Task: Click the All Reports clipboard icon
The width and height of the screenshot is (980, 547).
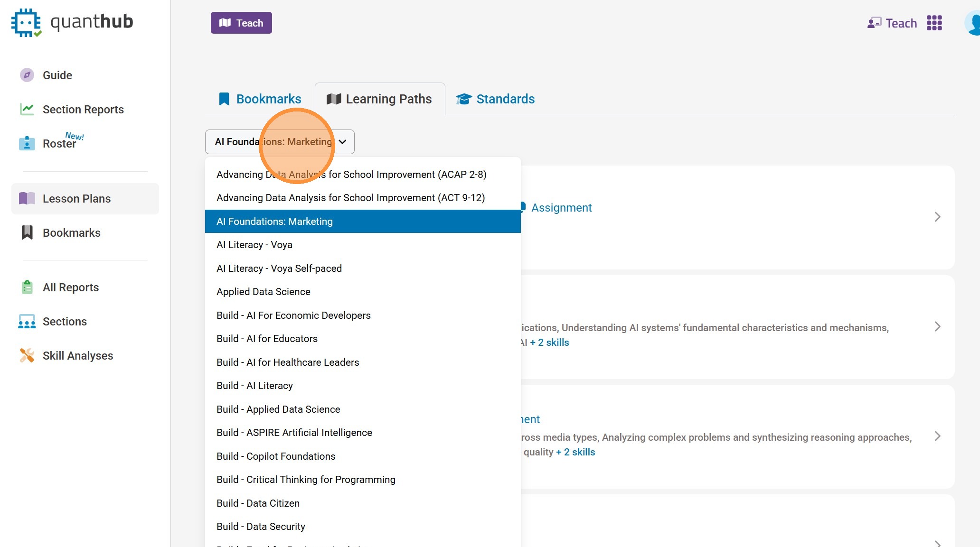Action: click(x=27, y=287)
